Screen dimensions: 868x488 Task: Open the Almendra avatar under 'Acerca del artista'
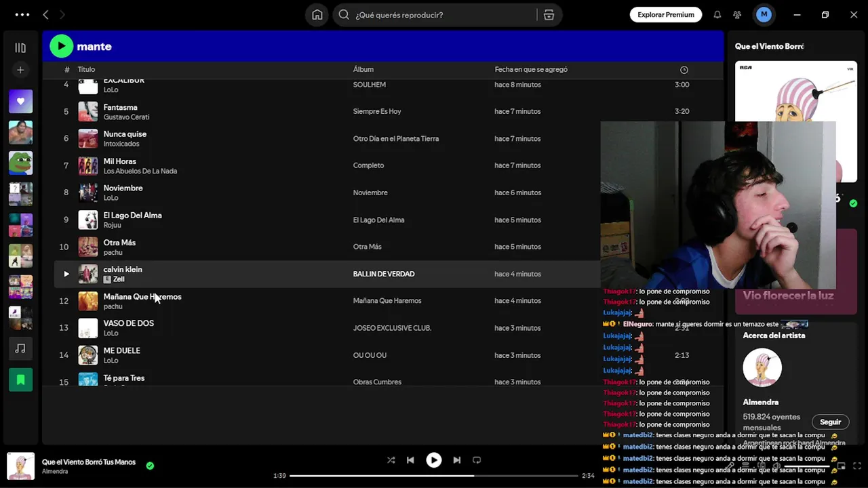762,368
